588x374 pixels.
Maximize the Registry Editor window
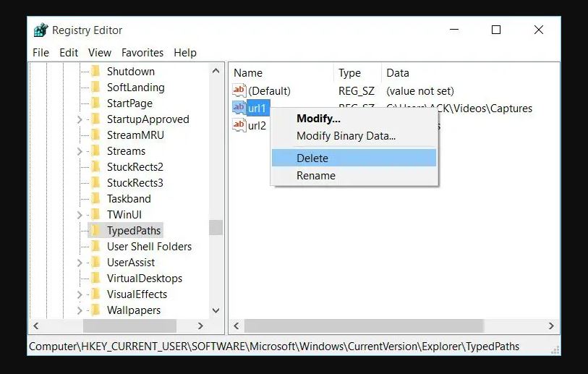tap(496, 30)
